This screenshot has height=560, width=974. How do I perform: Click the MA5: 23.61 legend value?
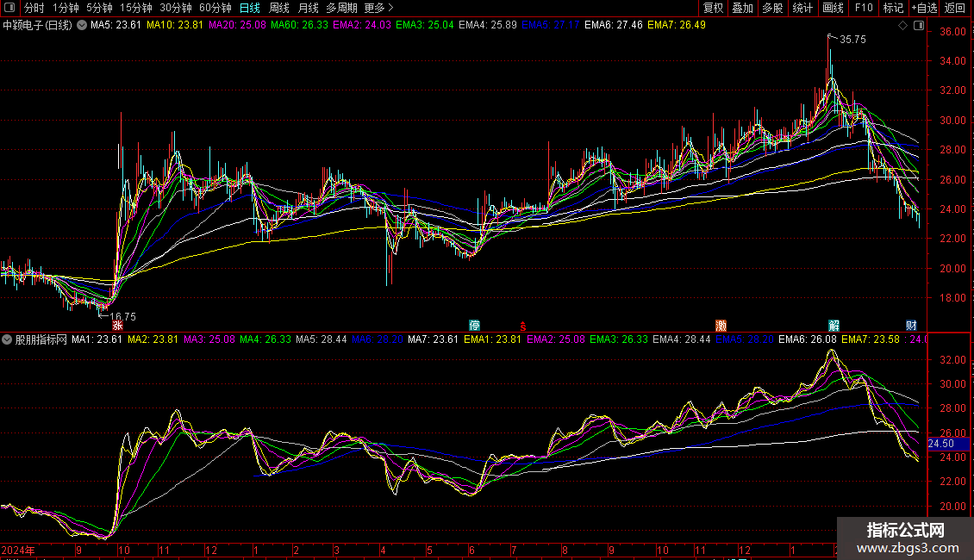coord(116,26)
